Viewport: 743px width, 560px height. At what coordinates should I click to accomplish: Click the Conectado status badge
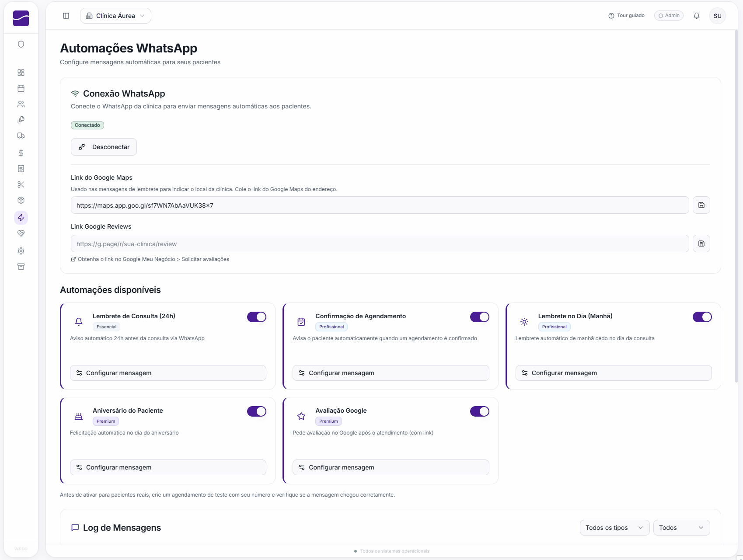tap(87, 125)
